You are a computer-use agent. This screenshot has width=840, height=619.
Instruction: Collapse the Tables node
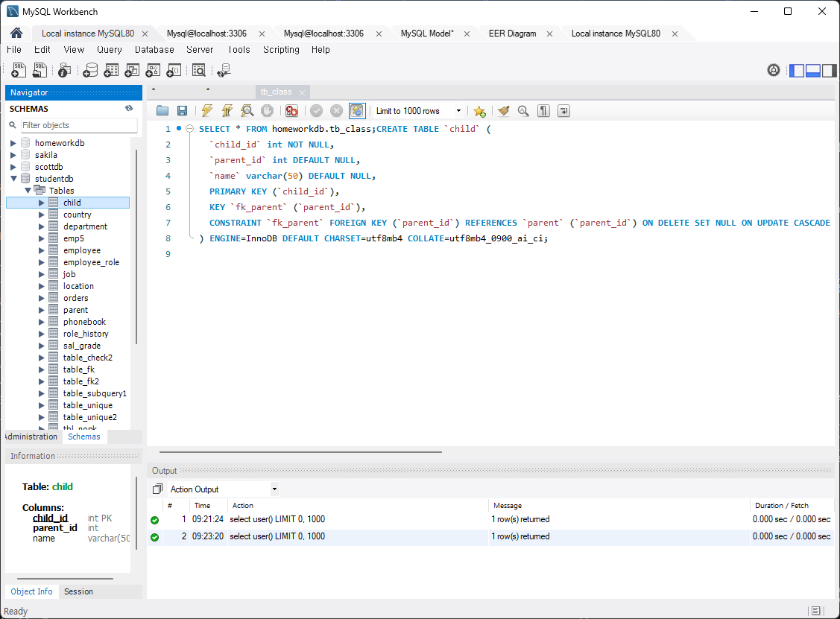click(x=28, y=191)
